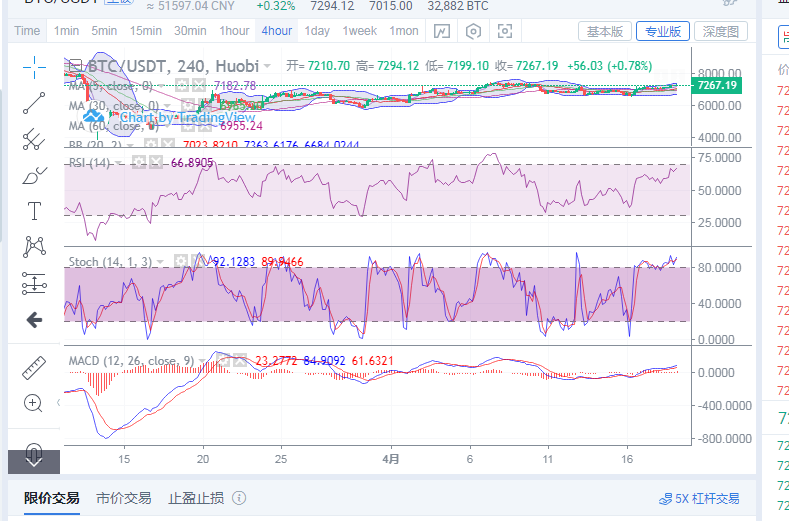Remove the Stoch (14, 1, 3) indicator
This screenshot has height=521, width=789.
[198, 261]
